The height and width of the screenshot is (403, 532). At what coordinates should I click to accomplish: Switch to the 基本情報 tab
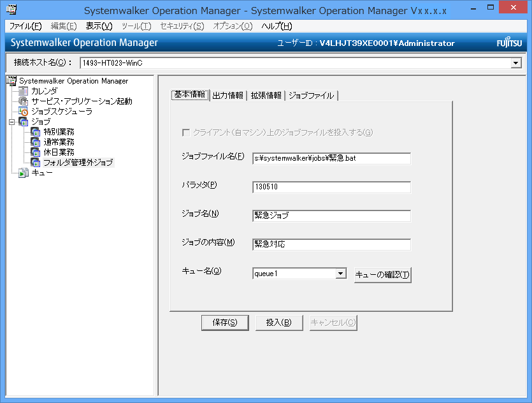click(x=190, y=95)
